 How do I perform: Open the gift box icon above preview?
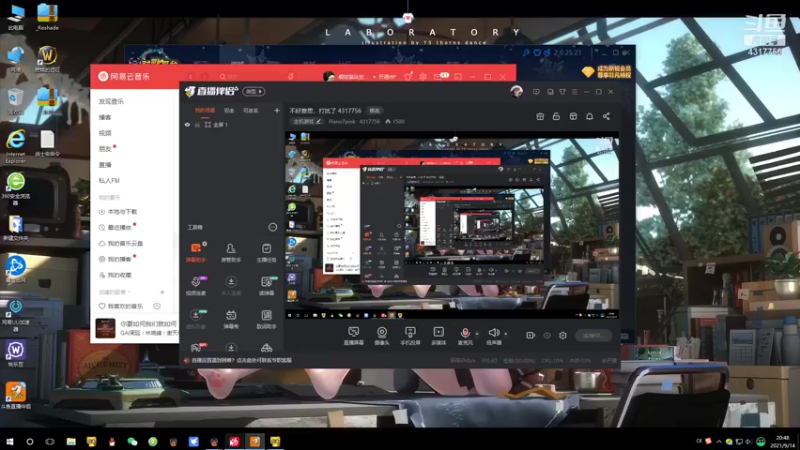click(x=540, y=116)
